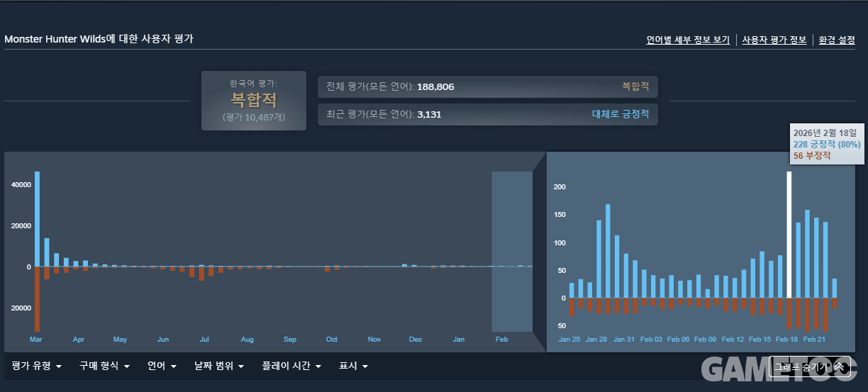Select the 최근 평가 3,131 summary row
This screenshot has height=392, width=868.
(488, 114)
